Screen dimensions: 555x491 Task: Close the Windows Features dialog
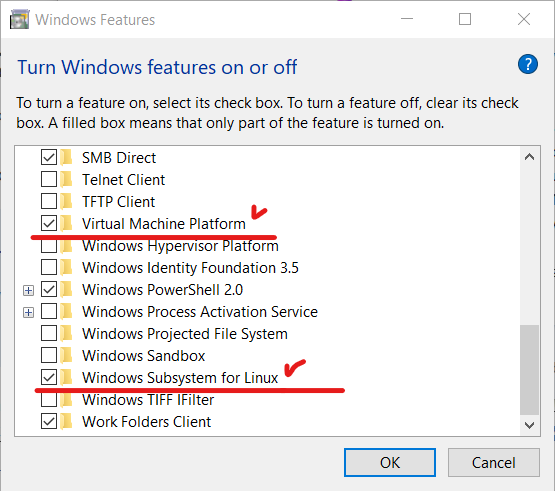524,19
